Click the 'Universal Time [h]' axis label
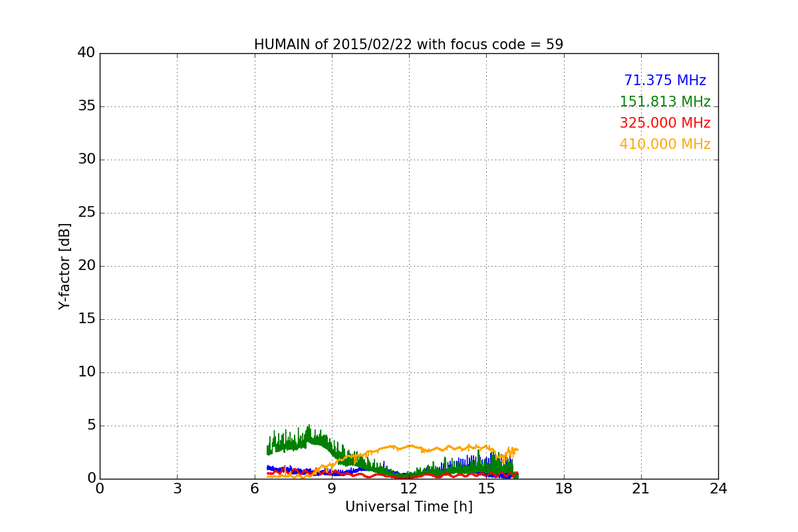 click(408, 507)
